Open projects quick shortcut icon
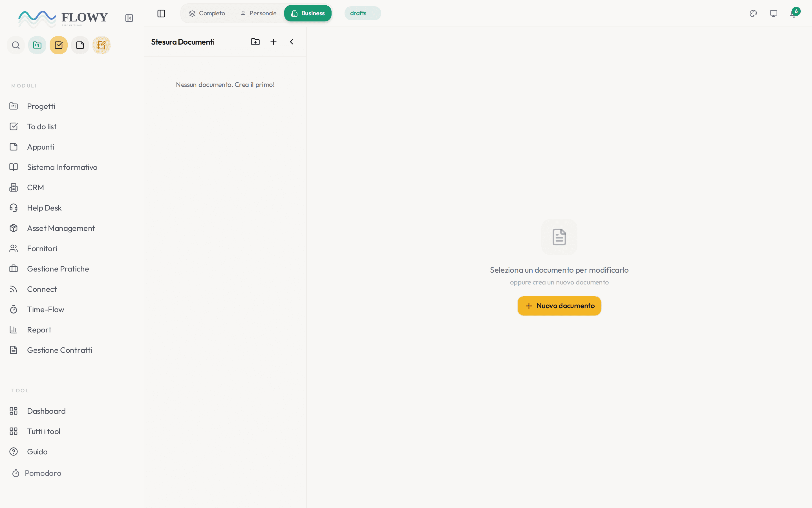 pyautogui.click(x=37, y=45)
